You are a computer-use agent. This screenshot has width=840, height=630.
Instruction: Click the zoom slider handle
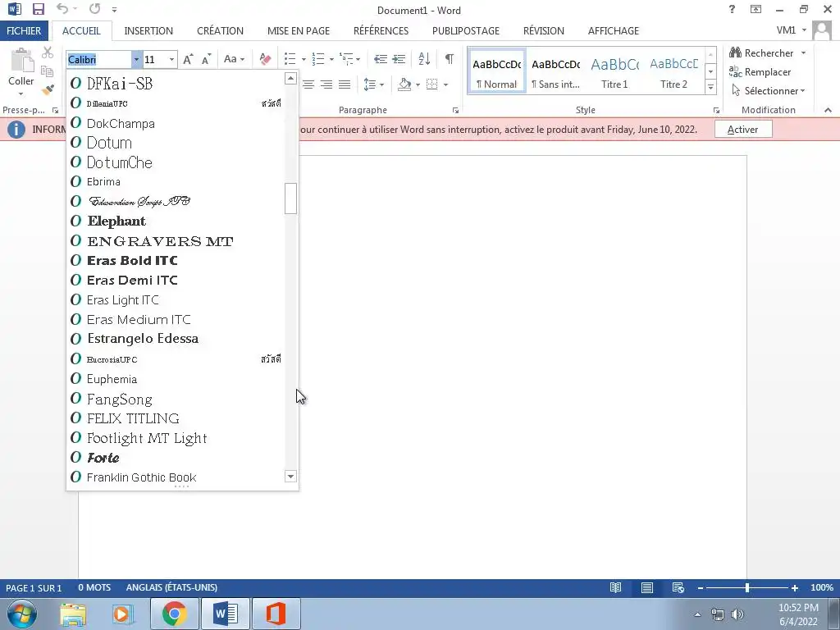coord(746,587)
